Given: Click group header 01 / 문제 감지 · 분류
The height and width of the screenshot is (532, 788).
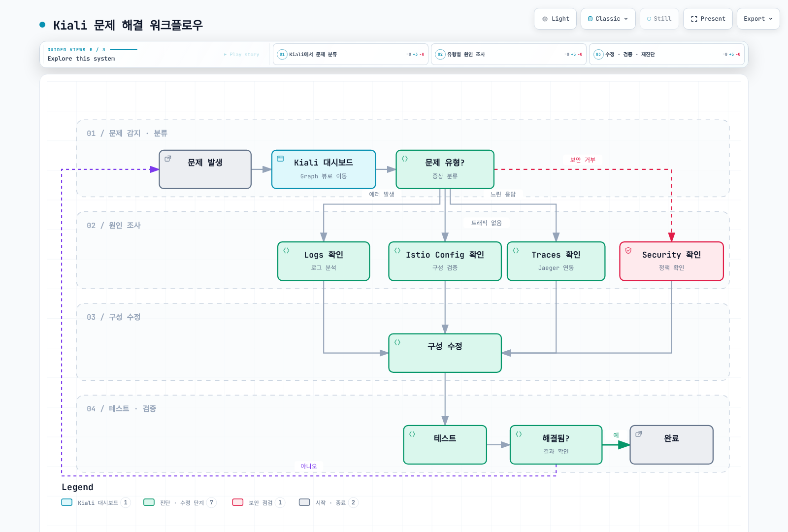Looking at the screenshot, I should (127, 133).
